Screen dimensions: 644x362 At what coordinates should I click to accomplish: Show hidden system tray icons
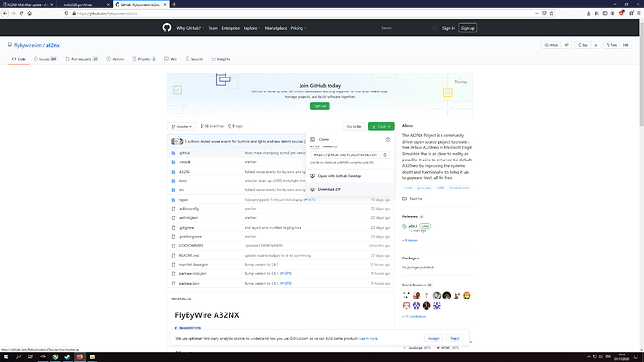coord(588,357)
